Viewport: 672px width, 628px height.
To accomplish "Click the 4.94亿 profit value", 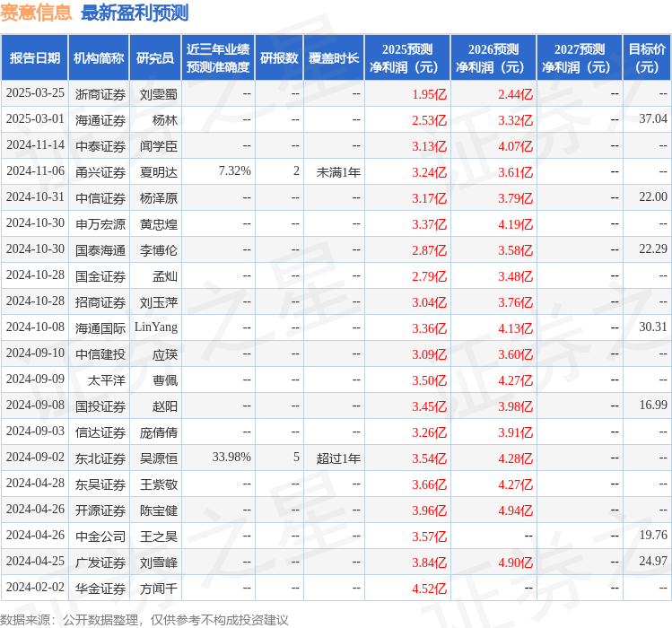I will pyautogui.click(x=516, y=510).
